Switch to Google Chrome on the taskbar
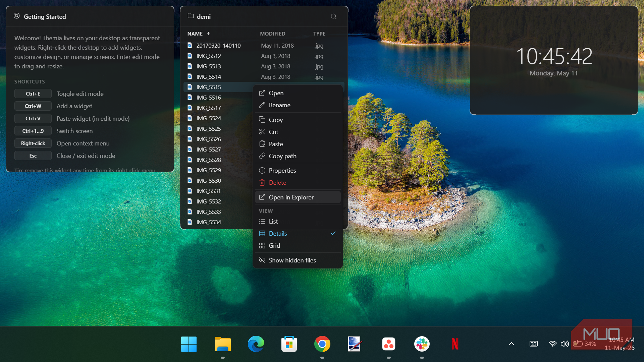Image resolution: width=644 pixels, height=362 pixels. (322, 344)
